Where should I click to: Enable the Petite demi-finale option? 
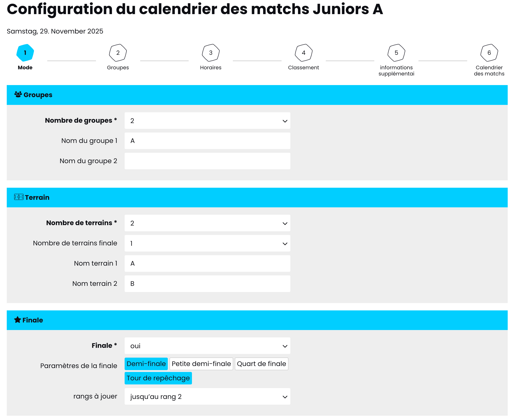click(x=201, y=363)
